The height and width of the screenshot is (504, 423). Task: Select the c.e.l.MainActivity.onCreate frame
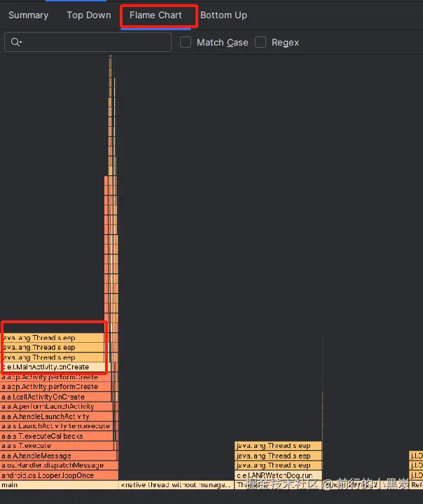coord(55,367)
